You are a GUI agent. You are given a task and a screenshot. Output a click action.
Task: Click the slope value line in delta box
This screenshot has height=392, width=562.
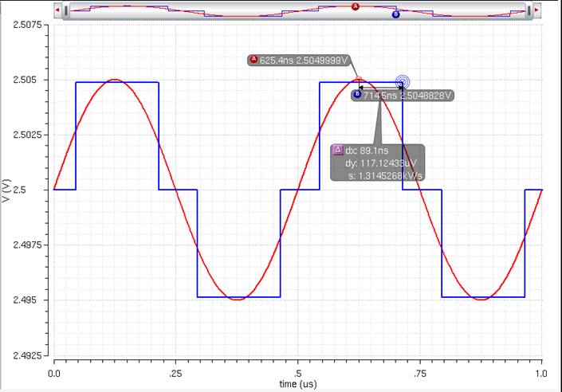click(384, 174)
